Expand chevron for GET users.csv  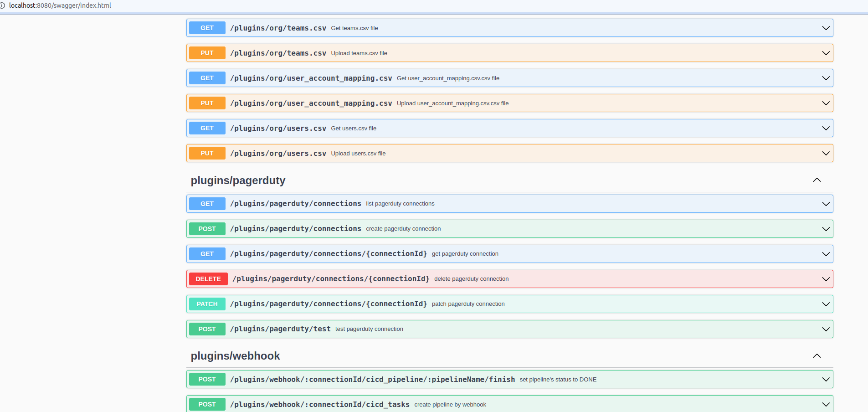point(826,128)
